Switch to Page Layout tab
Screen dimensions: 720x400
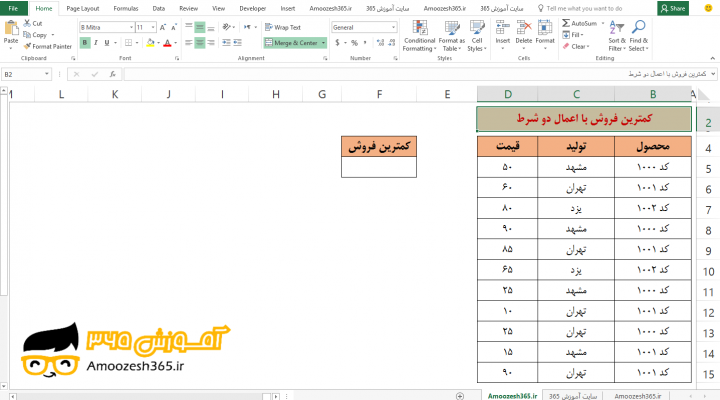[83, 8]
